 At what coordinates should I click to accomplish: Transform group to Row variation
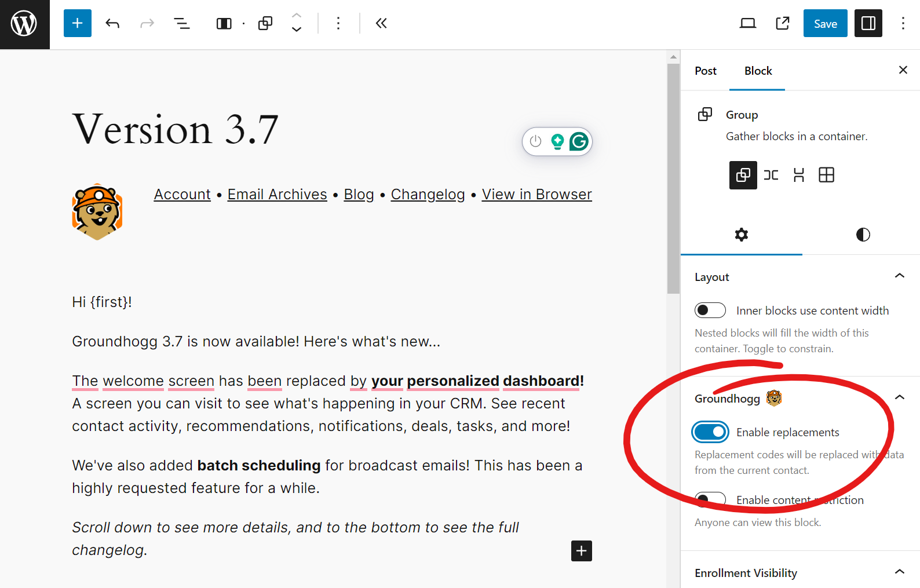point(771,175)
